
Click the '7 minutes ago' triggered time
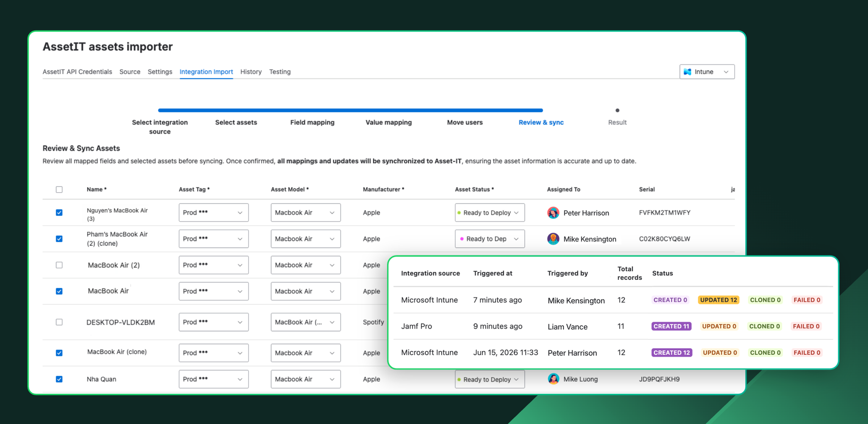(497, 300)
